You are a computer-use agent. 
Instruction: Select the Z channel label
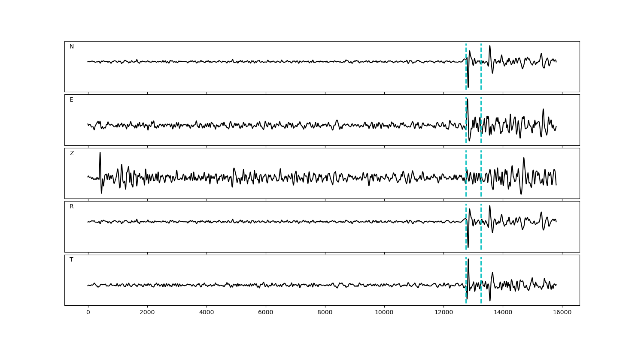point(72,153)
